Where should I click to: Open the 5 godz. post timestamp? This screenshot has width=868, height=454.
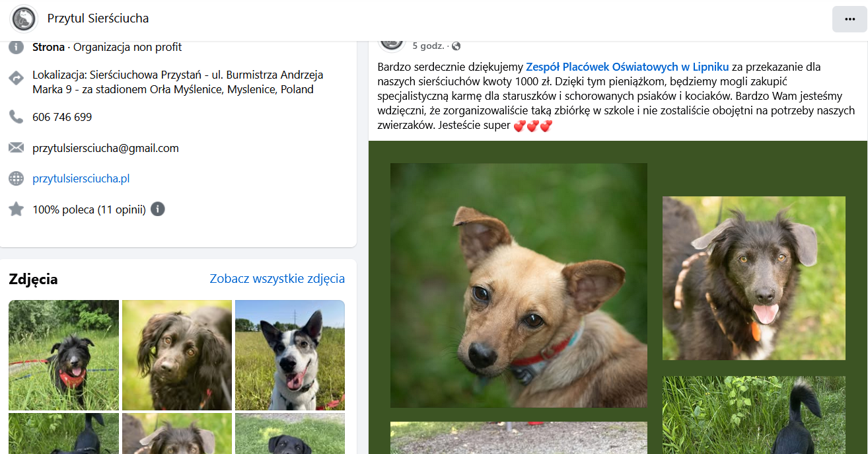[428, 46]
